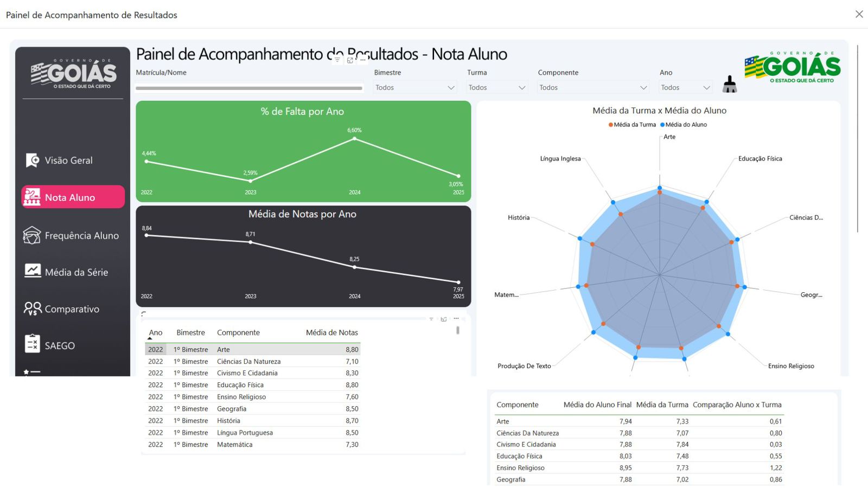The image size is (868, 488).
Task: Click the Média da Série chart icon
Action: [33, 271]
